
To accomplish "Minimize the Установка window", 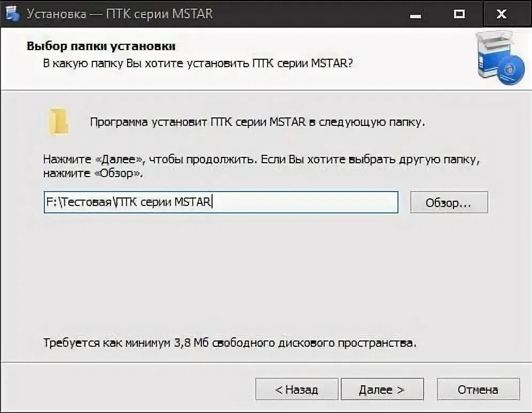I will [x=416, y=14].
